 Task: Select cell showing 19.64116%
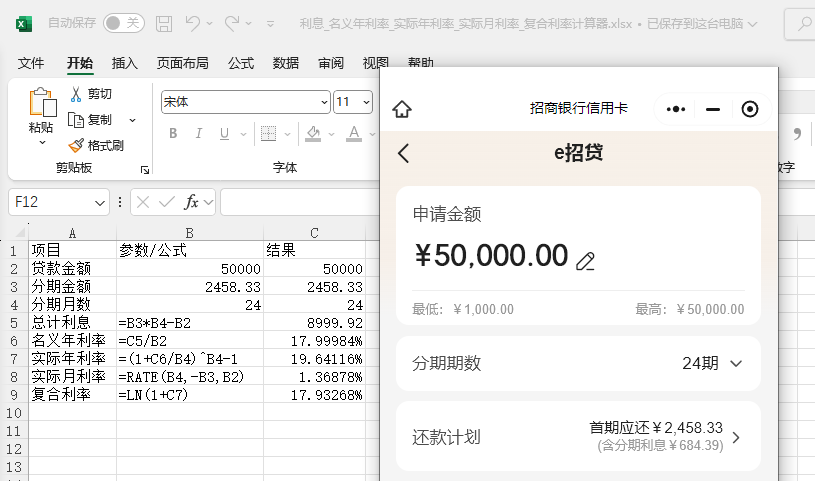tap(314, 359)
